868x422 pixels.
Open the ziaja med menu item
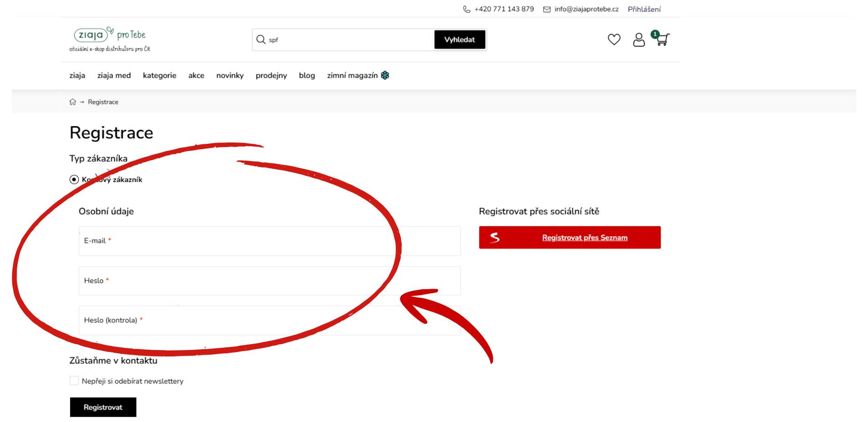click(x=114, y=76)
